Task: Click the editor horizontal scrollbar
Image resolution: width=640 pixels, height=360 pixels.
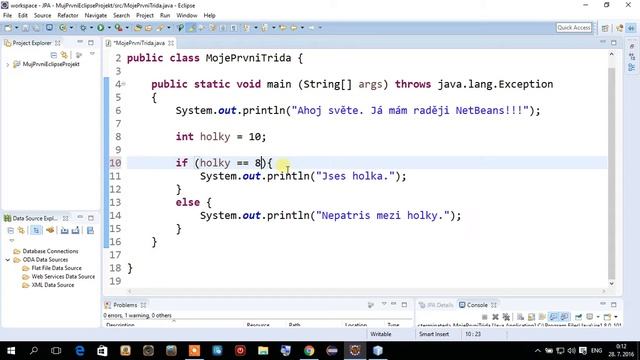Action: coord(367,291)
